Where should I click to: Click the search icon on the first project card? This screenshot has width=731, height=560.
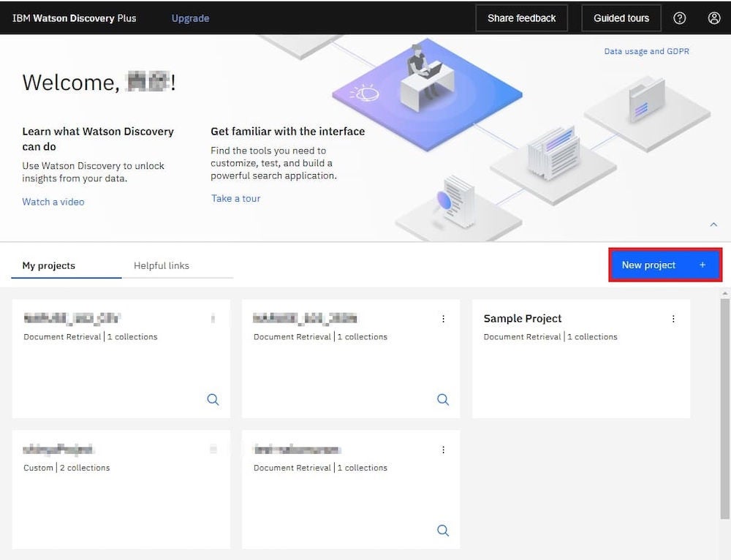[213, 400]
